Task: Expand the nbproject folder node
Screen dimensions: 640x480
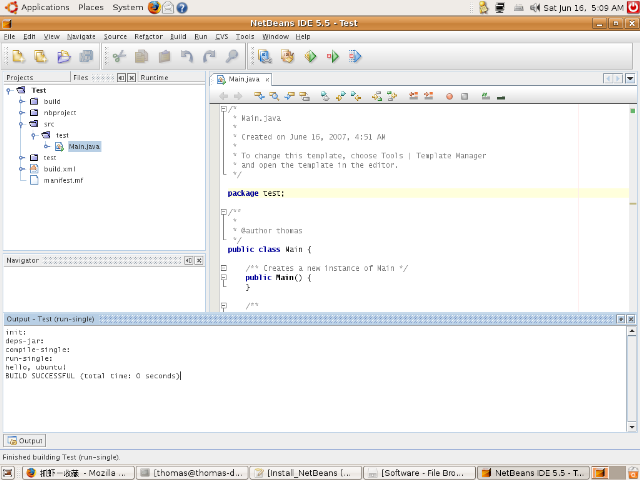Action: (22, 113)
